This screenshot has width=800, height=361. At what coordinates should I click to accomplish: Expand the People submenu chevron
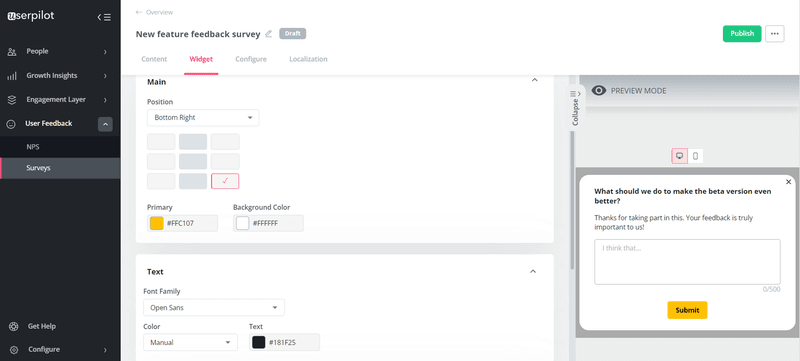[105, 51]
